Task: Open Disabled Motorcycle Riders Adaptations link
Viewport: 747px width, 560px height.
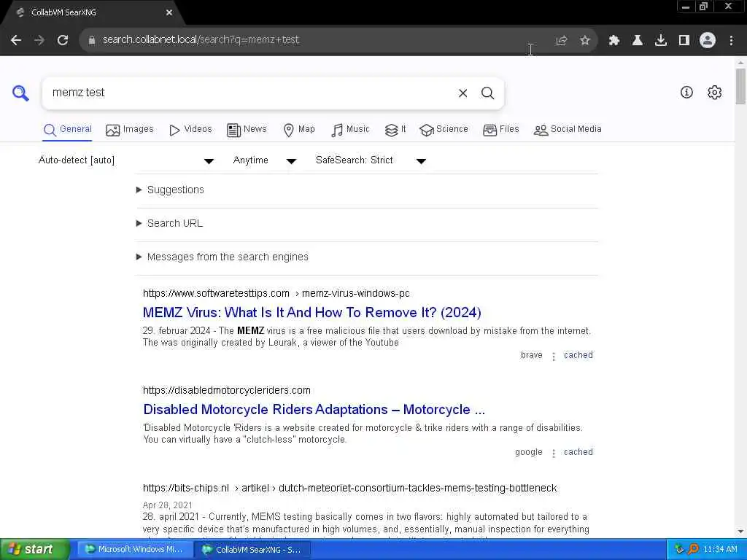Action: coord(314,410)
